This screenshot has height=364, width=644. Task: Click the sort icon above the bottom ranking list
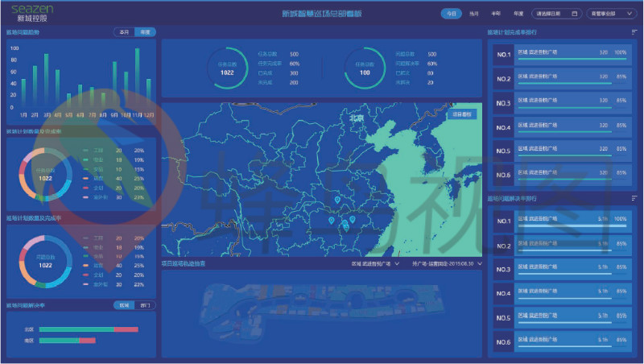coord(634,198)
